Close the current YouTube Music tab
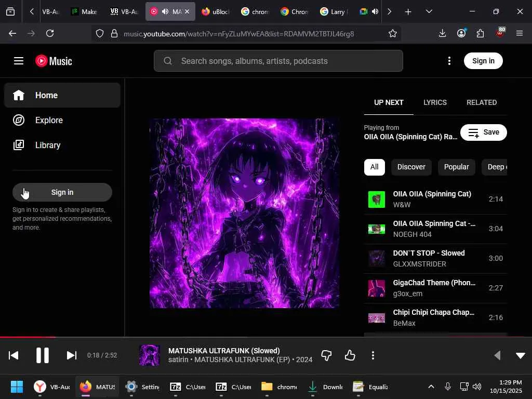 [x=187, y=11]
